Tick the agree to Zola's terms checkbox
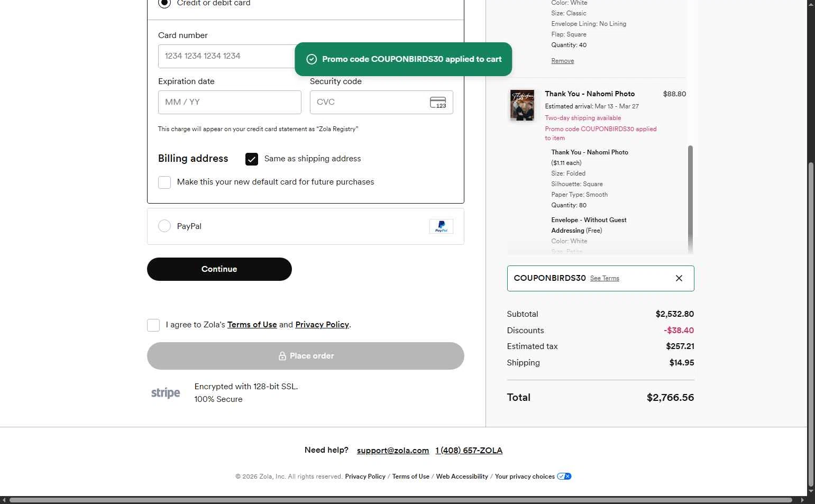Screen dimensions: 815x504 pyautogui.click(x=153, y=325)
